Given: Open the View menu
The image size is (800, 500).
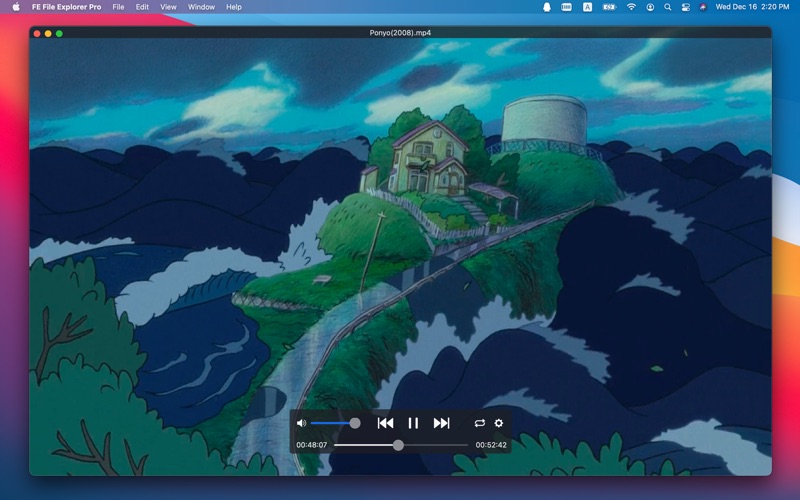Looking at the screenshot, I should tap(168, 7).
